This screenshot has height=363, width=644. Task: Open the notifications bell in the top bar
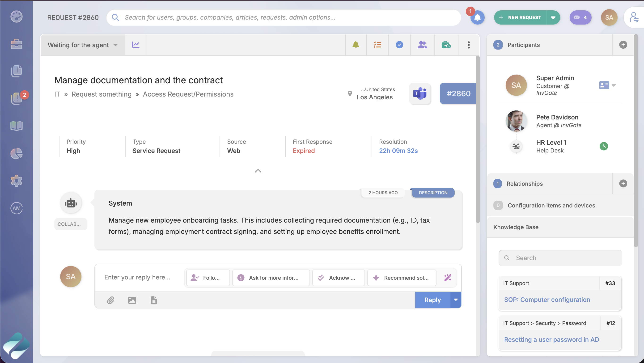point(477,17)
